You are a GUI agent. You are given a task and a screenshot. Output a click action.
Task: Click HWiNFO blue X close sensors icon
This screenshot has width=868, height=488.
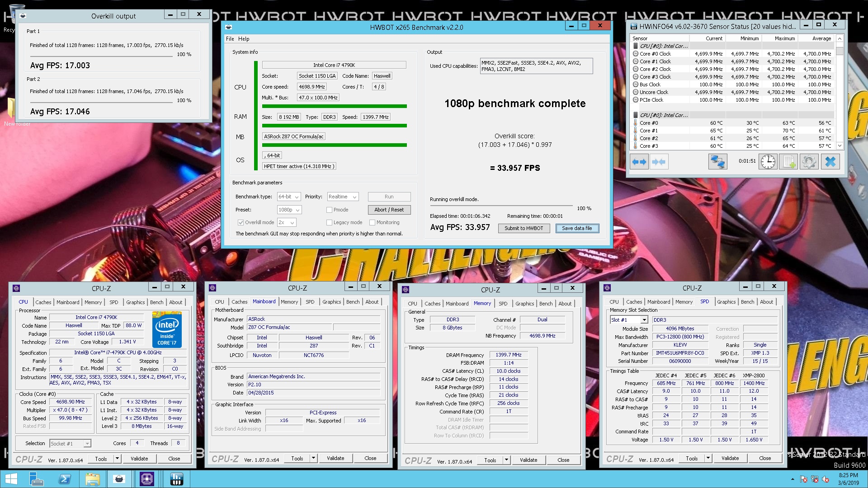pos(830,162)
